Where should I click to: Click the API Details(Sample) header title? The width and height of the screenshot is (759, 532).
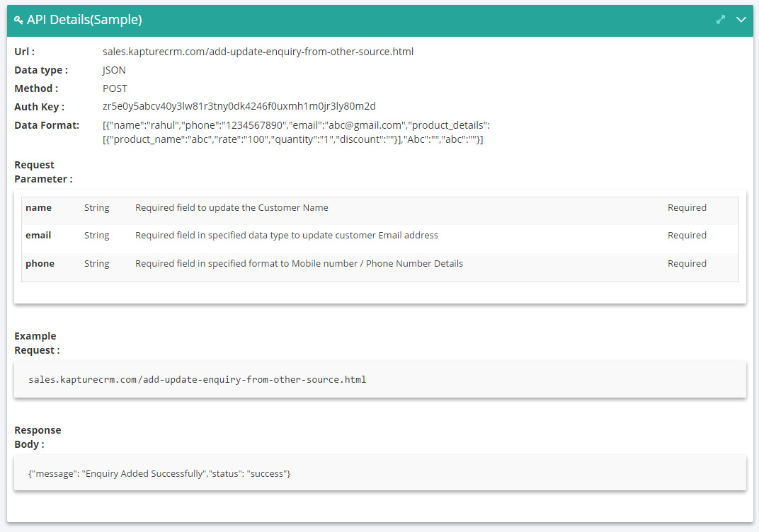tap(84, 19)
